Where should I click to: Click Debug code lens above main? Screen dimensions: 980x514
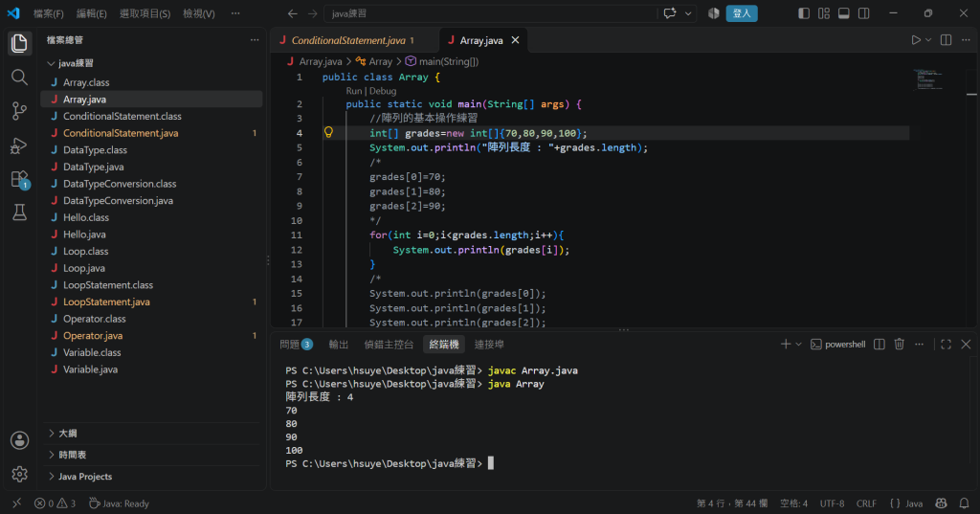coord(383,91)
